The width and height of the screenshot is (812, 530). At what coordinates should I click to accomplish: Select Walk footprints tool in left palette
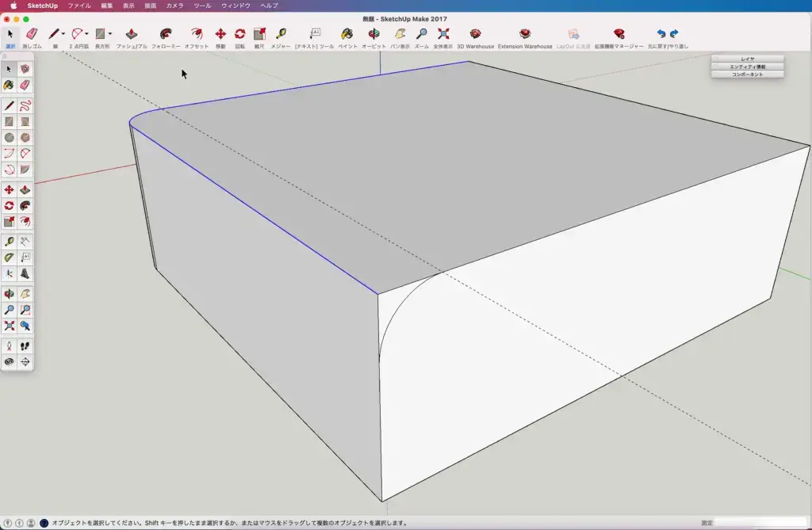click(25, 346)
